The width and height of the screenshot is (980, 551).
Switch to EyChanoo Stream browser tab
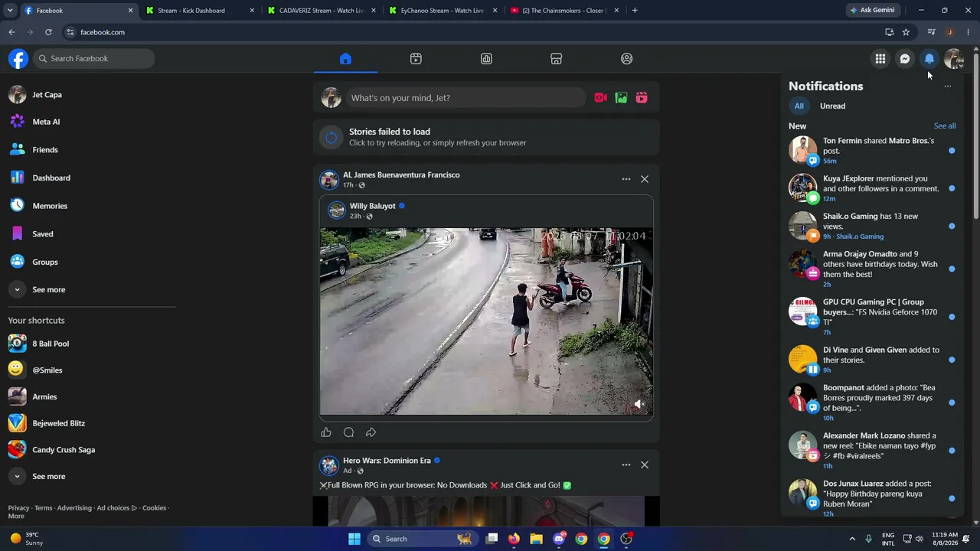pyautogui.click(x=443, y=11)
